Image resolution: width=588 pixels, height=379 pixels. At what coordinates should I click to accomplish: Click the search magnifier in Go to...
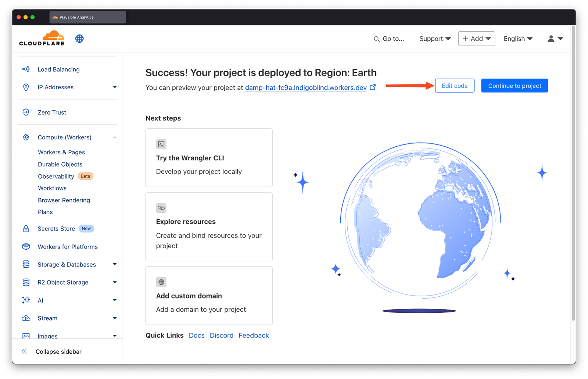click(376, 39)
